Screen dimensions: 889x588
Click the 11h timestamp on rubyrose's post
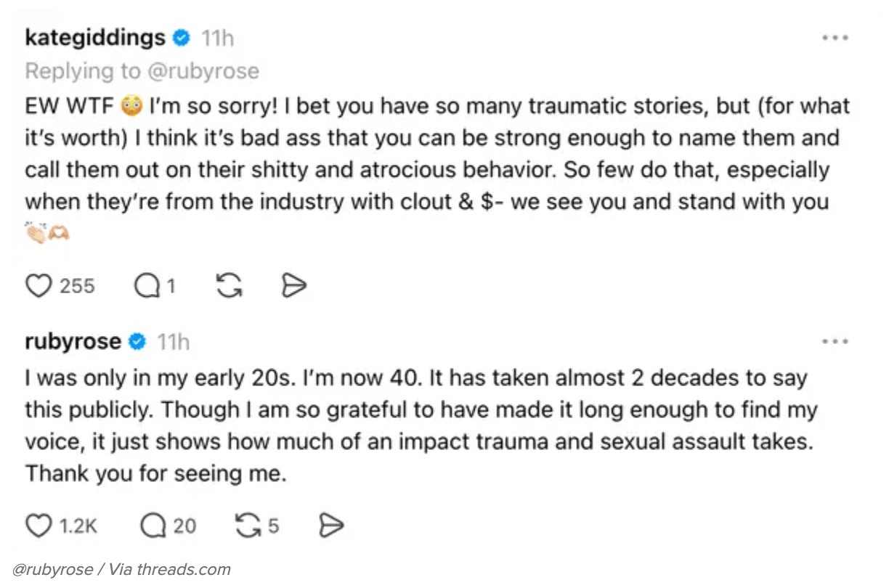pos(173,341)
